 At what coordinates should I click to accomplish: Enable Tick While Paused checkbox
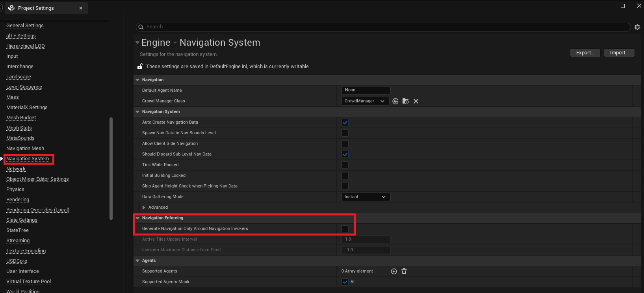(345, 165)
